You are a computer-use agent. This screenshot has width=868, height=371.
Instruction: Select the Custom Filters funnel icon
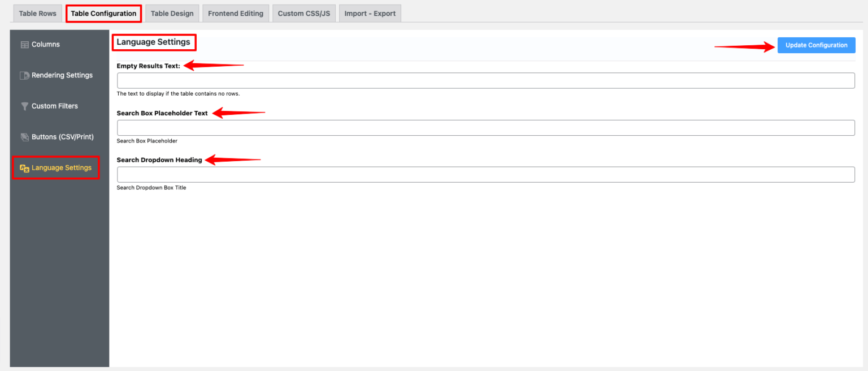point(24,106)
